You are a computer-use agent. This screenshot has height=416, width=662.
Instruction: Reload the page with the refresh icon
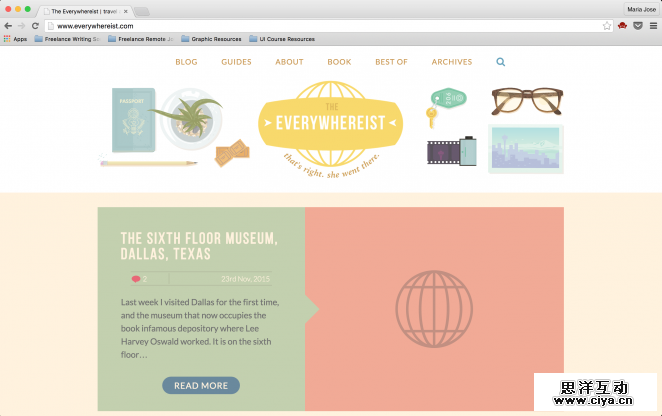pyautogui.click(x=36, y=25)
